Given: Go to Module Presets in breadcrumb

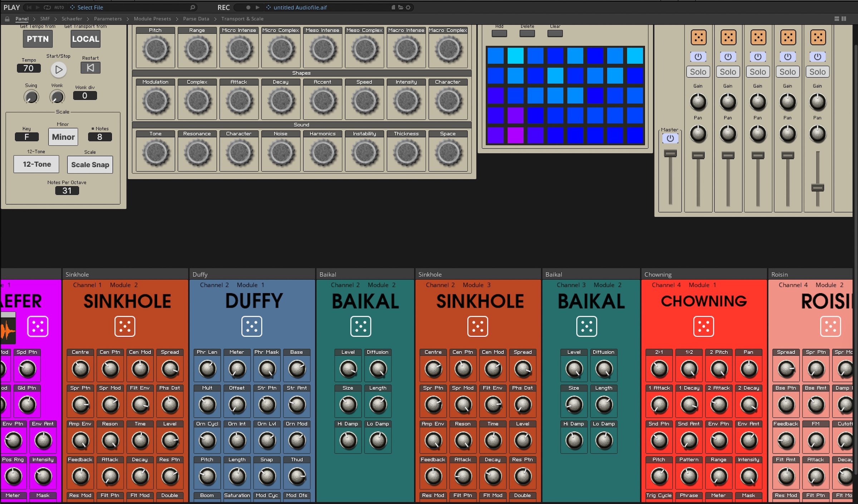Looking at the screenshot, I should [x=152, y=19].
